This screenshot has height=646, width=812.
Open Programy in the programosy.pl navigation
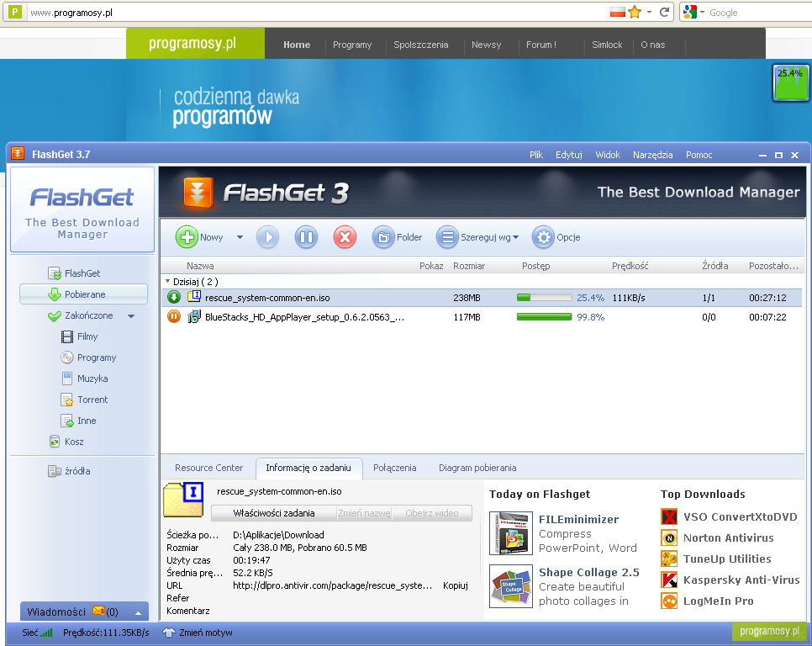(352, 45)
